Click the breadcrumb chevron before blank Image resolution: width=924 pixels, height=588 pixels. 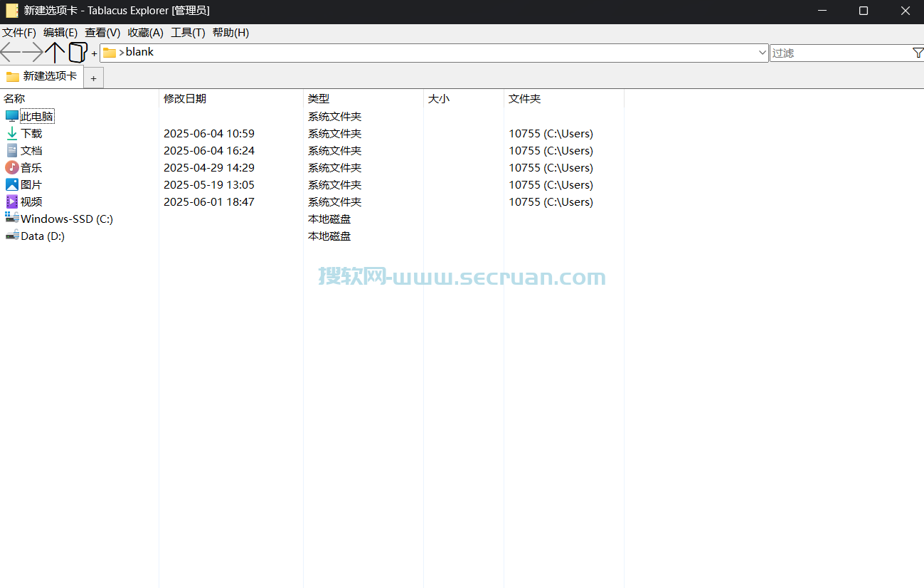coord(122,52)
